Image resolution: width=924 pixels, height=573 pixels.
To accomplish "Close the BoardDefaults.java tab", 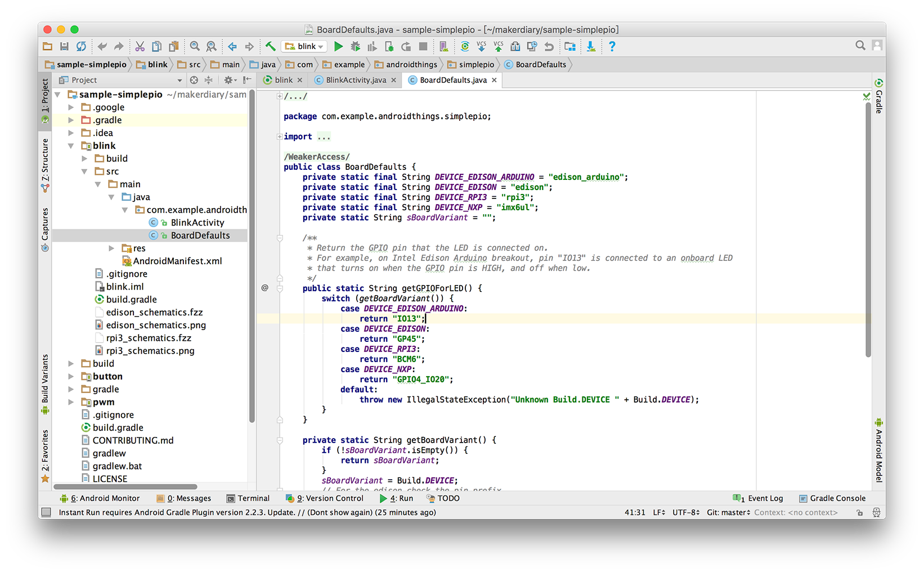I will click(494, 80).
